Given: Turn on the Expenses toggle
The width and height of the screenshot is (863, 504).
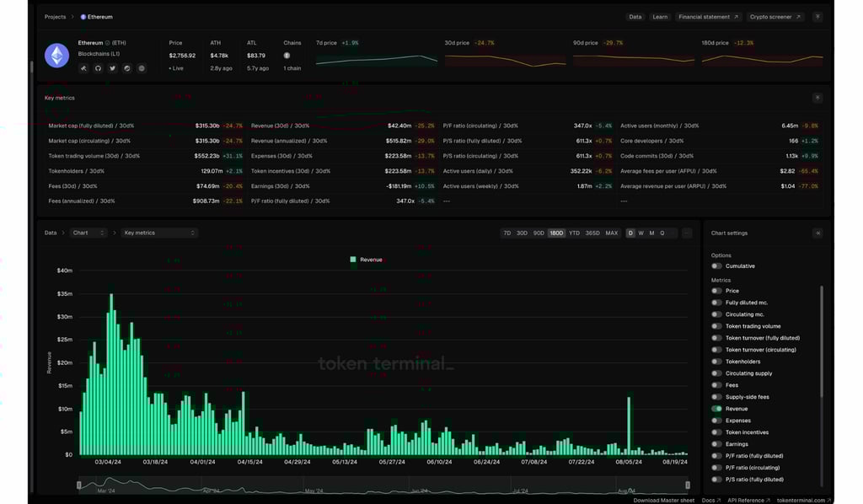Looking at the screenshot, I should [716, 421].
